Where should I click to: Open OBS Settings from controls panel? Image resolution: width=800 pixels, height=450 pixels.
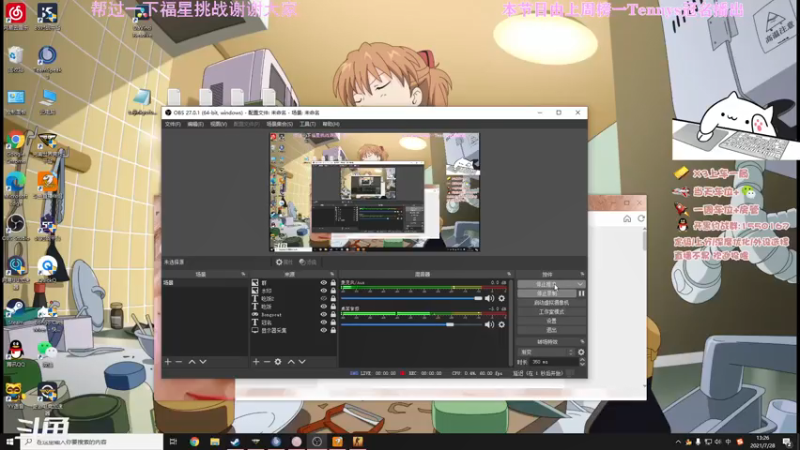[551, 321]
